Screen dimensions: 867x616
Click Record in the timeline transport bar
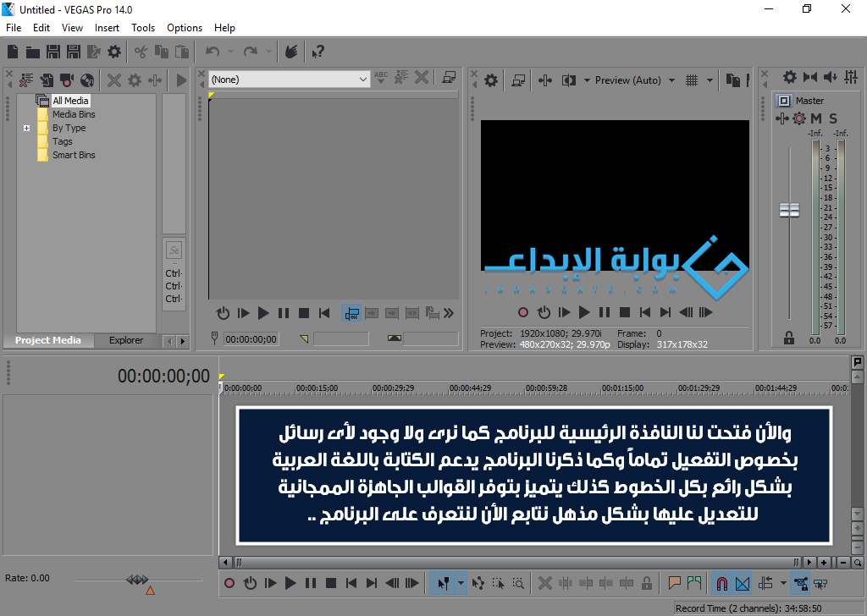[229, 583]
